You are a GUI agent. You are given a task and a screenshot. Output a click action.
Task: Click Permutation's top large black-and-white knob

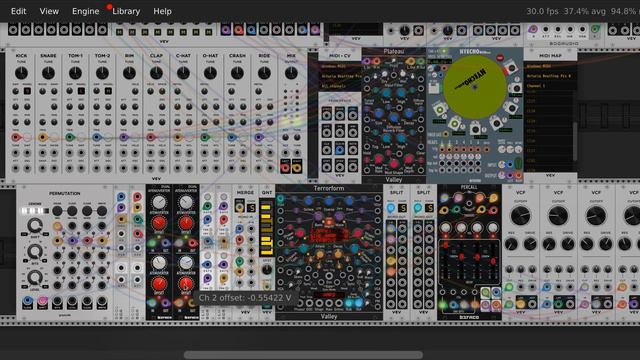pyautogui.click(x=34, y=225)
